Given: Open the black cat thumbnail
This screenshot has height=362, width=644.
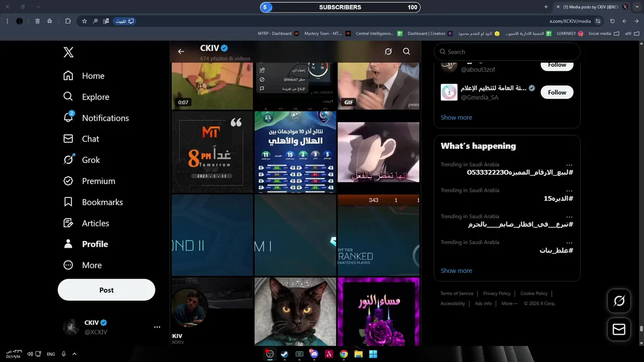Looking at the screenshot, I should coord(295,311).
